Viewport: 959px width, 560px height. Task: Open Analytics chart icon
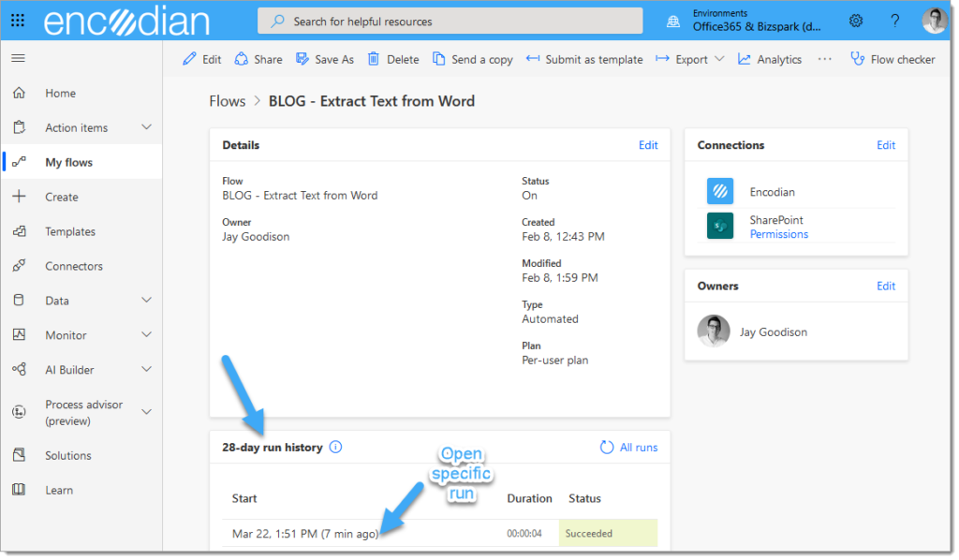coord(744,59)
